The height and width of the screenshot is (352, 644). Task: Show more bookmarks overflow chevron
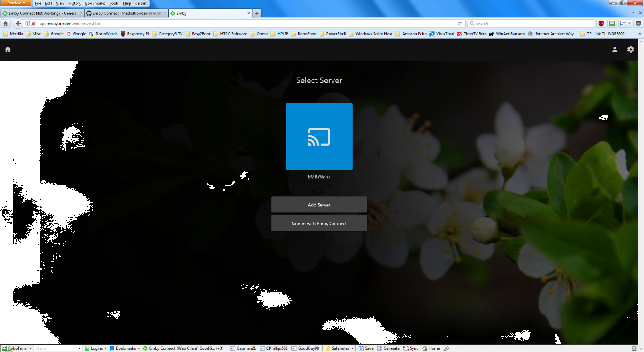coord(640,34)
